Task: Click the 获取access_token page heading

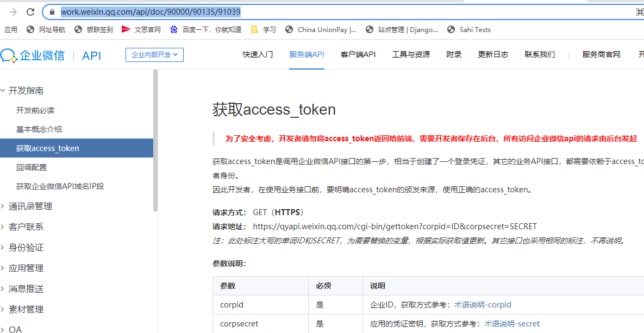Action: 274,110
